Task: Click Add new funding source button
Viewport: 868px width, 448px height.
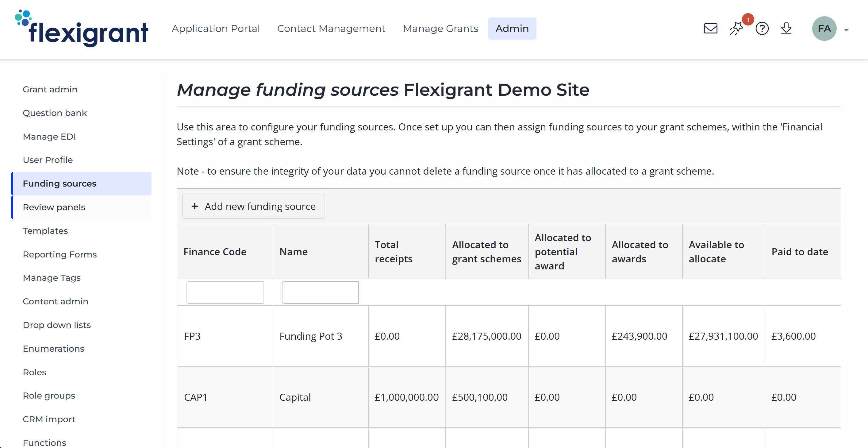Action: point(253,206)
